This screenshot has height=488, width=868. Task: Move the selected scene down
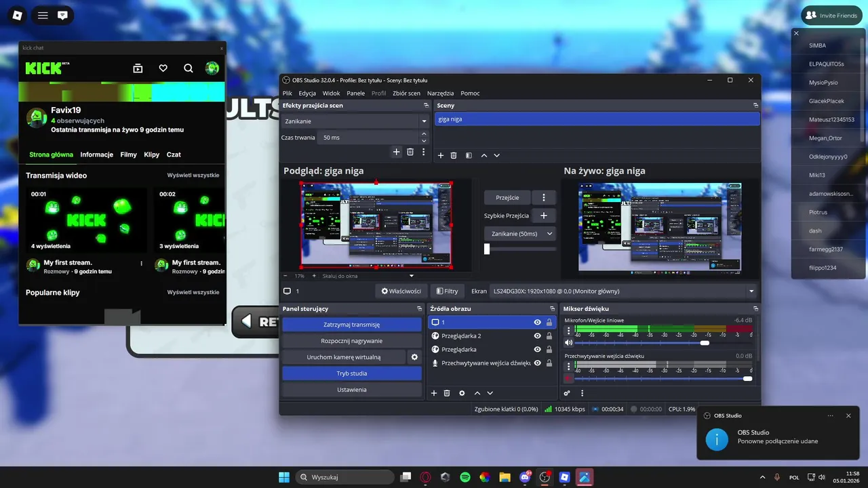tap(497, 155)
